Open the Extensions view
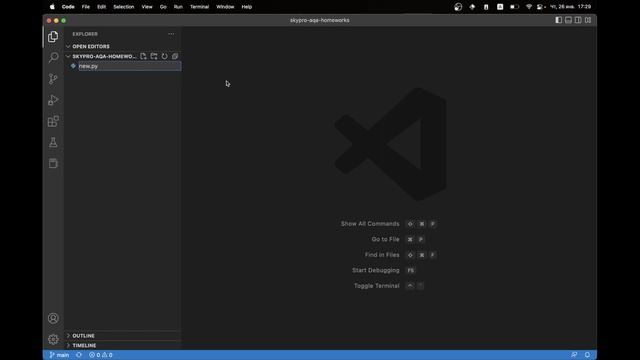This screenshot has width=640, height=360. [x=53, y=121]
